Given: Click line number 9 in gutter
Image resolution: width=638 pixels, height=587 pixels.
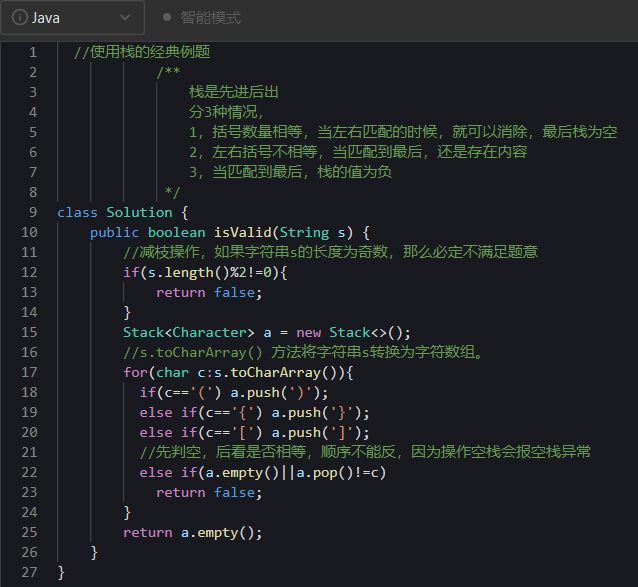Looking at the screenshot, I should click(x=33, y=212).
